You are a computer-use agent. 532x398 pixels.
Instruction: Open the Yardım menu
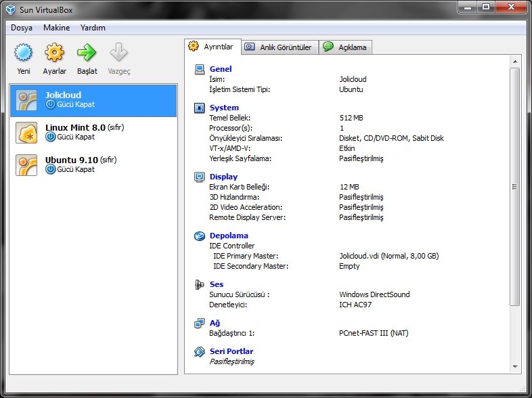point(93,28)
